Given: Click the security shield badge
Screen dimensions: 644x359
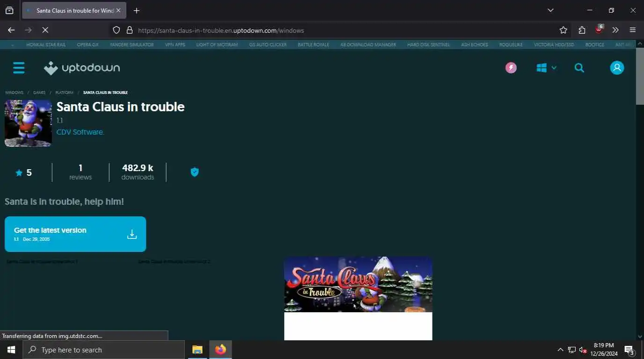Looking at the screenshot, I should [x=195, y=172].
